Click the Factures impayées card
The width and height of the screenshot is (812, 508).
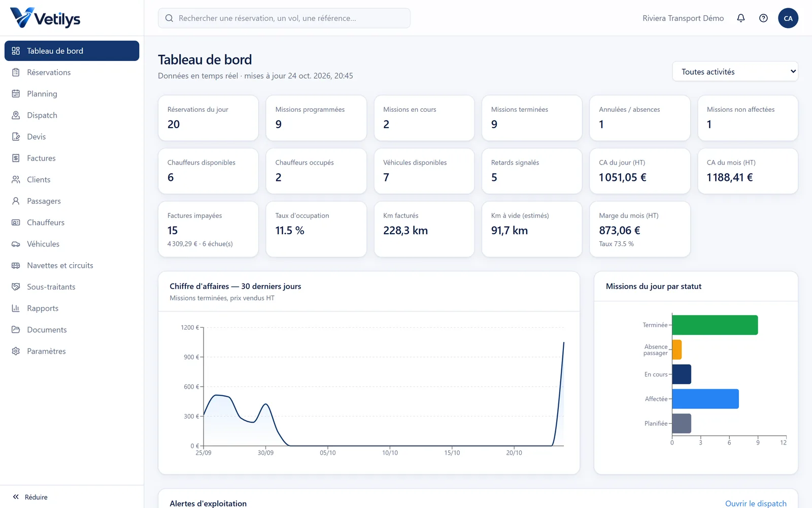point(208,229)
